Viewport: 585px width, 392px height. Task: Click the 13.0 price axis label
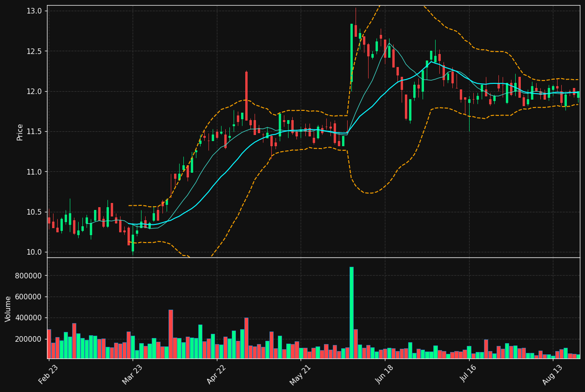click(x=35, y=11)
